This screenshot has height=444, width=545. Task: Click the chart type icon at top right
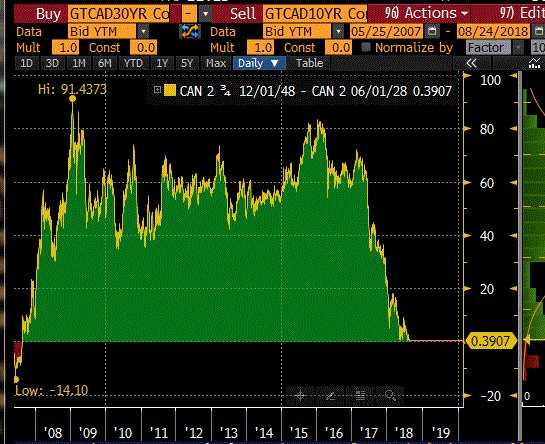coord(535,63)
